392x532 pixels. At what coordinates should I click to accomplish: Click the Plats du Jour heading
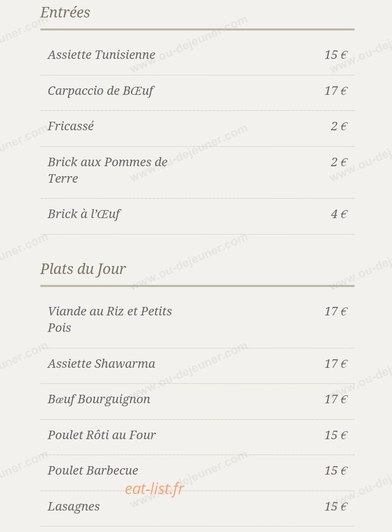click(x=83, y=269)
